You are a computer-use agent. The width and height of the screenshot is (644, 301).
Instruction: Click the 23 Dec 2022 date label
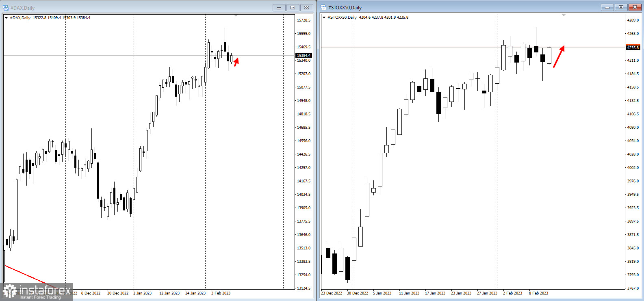coord(332,293)
